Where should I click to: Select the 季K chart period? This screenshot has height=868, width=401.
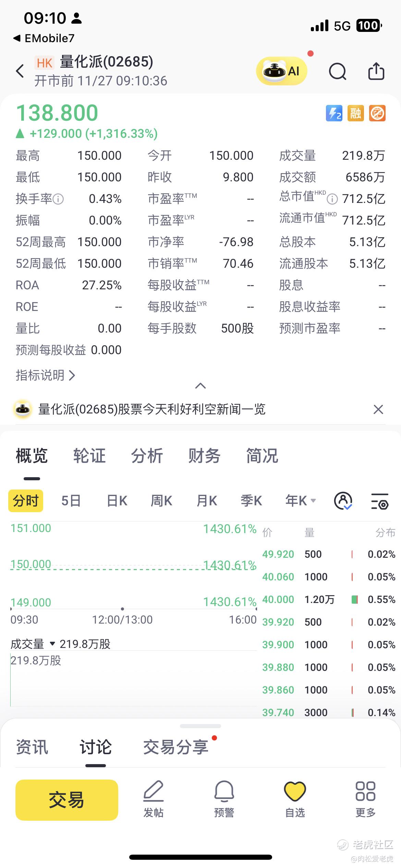click(x=251, y=501)
